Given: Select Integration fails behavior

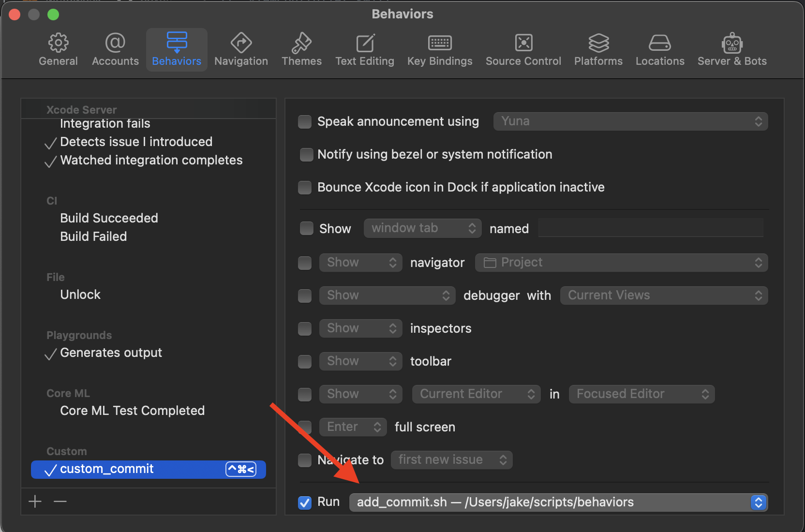Looking at the screenshot, I should tap(105, 124).
